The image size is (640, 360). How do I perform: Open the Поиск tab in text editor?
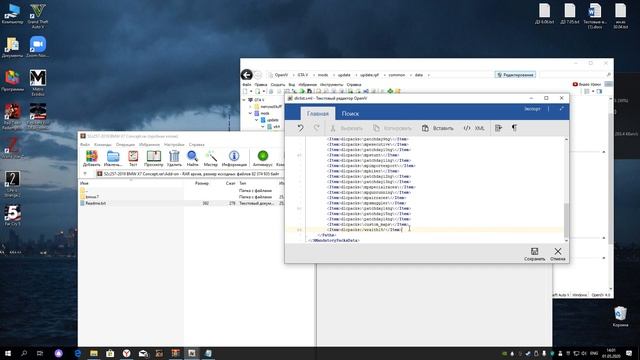pyautogui.click(x=350, y=113)
